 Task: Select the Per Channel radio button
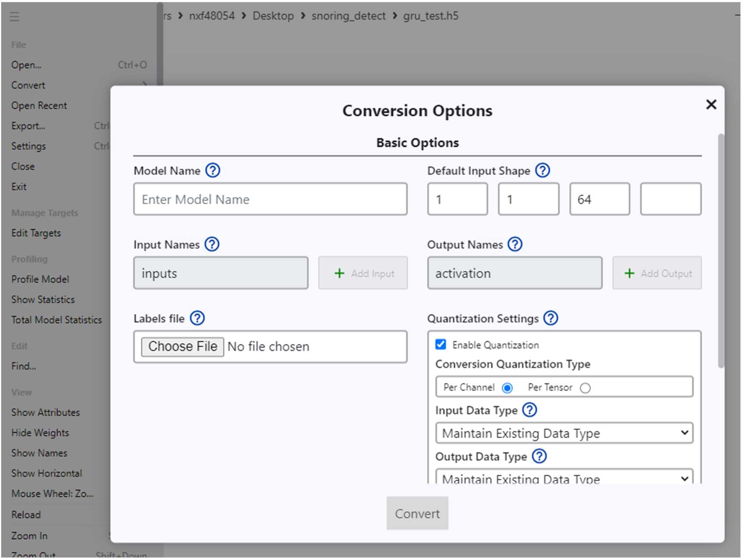click(507, 388)
